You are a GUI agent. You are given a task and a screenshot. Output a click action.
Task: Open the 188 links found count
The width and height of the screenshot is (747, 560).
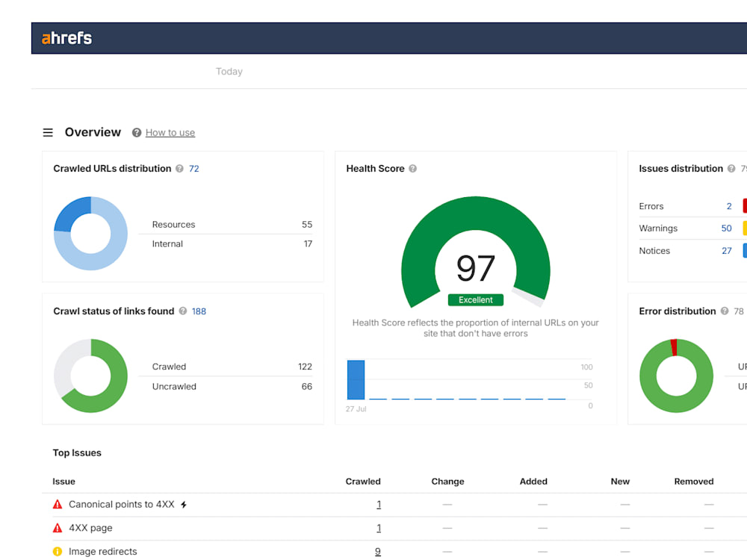pos(199,311)
